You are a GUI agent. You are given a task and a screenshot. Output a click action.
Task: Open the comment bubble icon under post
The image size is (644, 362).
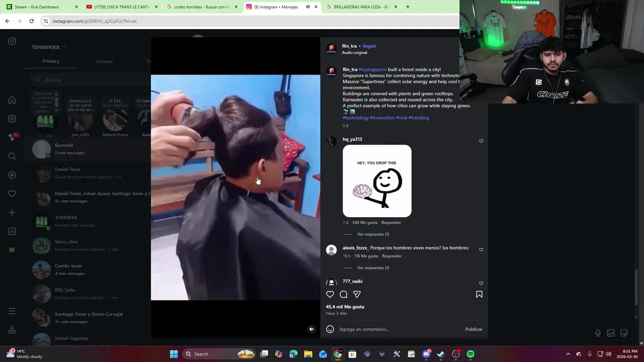click(344, 295)
